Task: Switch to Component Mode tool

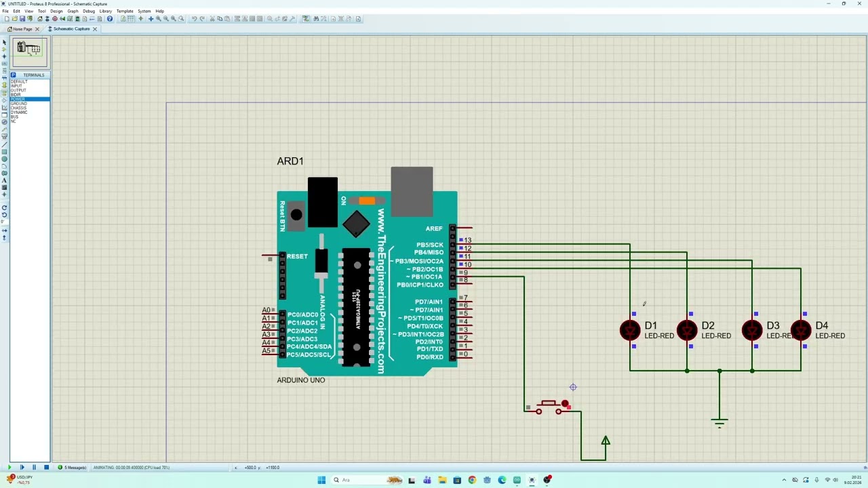Action: coord(4,49)
